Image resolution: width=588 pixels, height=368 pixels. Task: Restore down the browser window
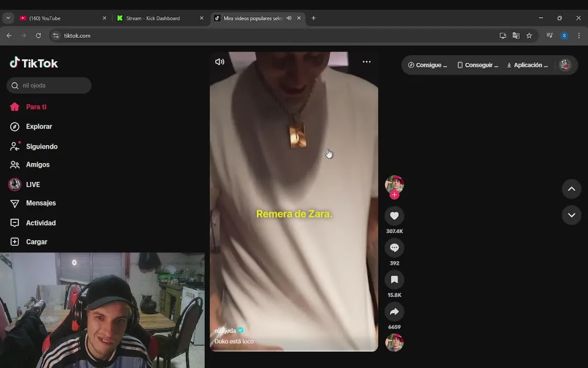click(x=559, y=18)
